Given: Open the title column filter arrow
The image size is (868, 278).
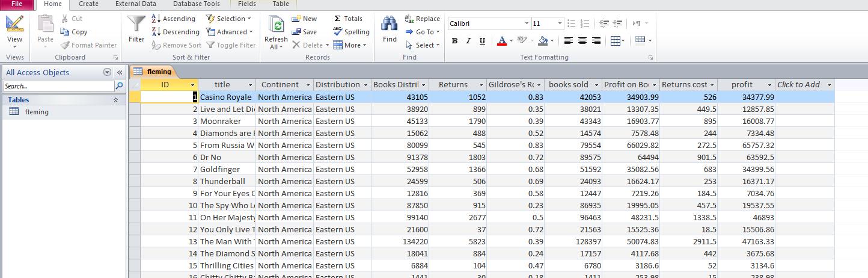Looking at the screenshot, I should click(250, 85).
